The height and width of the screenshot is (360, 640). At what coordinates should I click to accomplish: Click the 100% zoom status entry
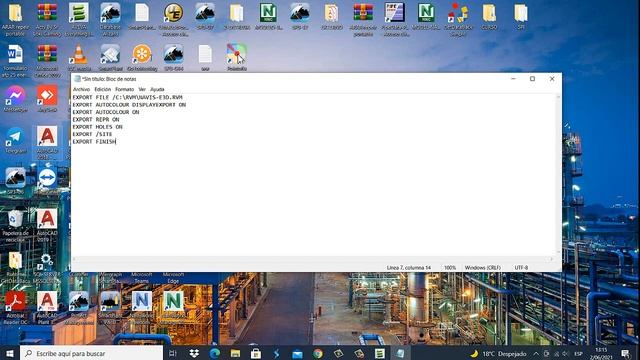pyautogui.click(x=450, y=268)
